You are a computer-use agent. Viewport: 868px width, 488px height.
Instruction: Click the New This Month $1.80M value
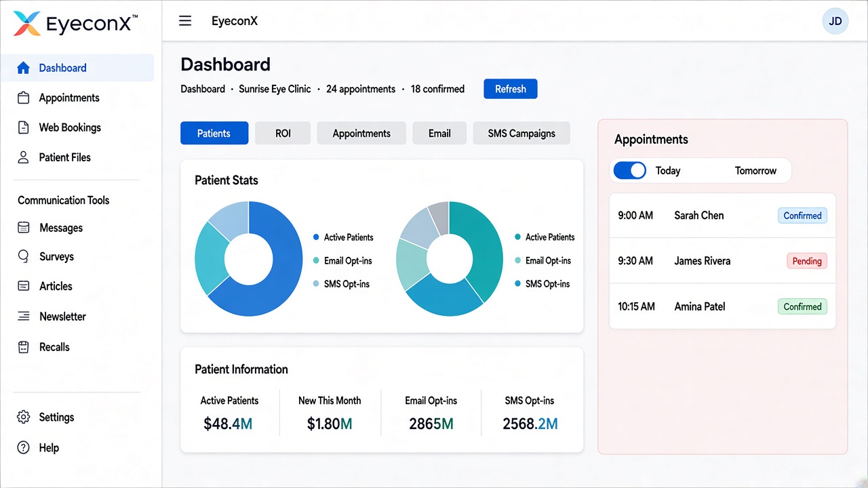coord(330,424)
